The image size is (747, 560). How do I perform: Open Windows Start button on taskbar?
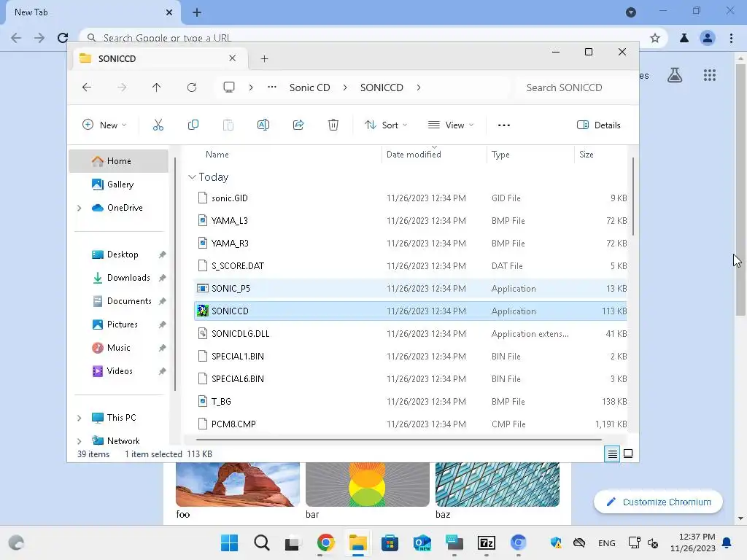pyautogui.click(x=229, y=542)
